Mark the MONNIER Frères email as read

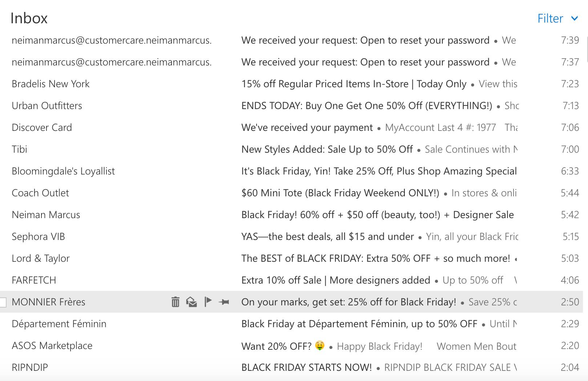click(192, 302)
